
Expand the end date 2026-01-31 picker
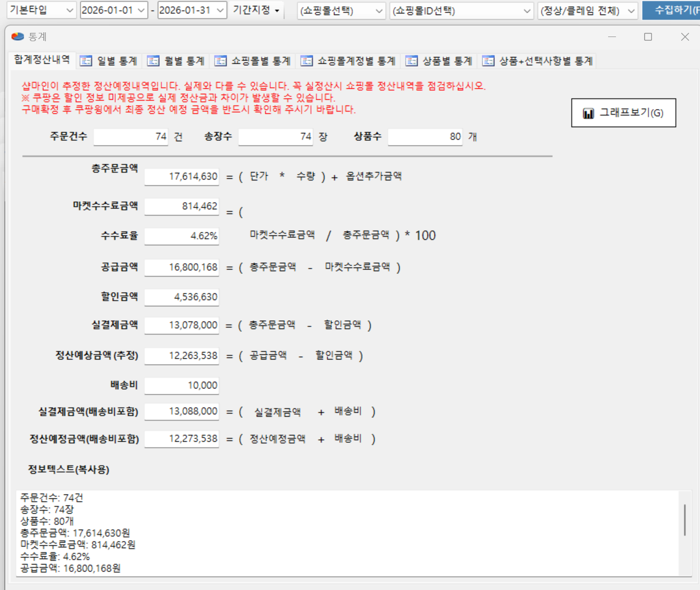click(220, 10)
